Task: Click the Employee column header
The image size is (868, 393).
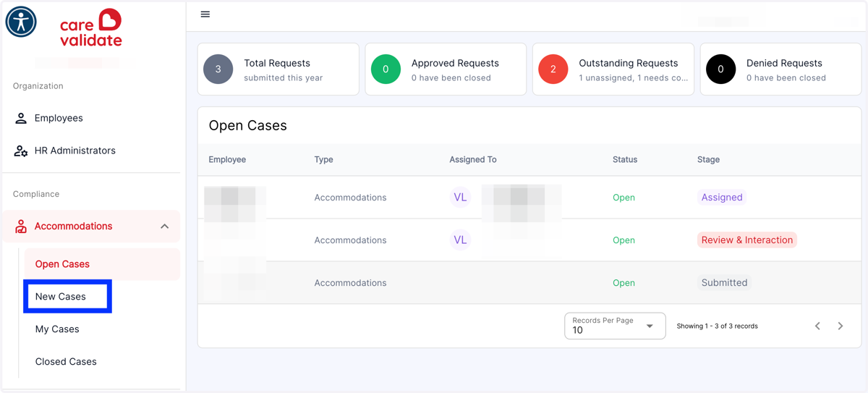Action: (227, 159)
